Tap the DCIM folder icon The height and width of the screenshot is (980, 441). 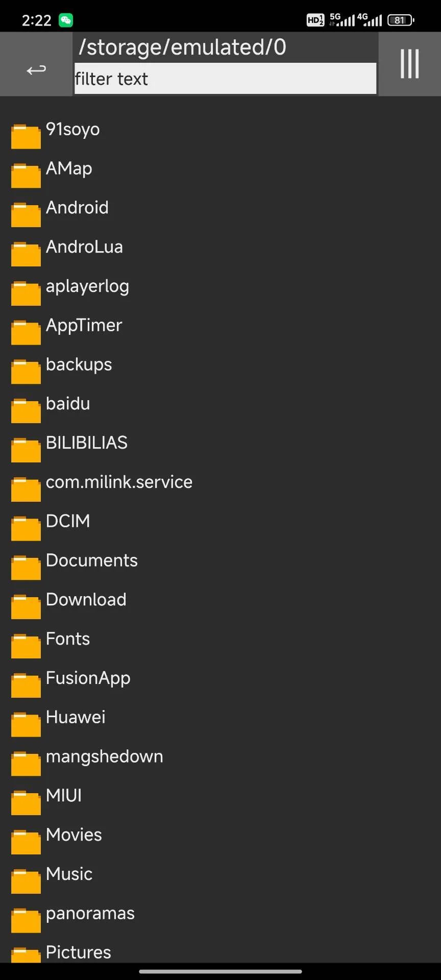click(x=26, y=528)
